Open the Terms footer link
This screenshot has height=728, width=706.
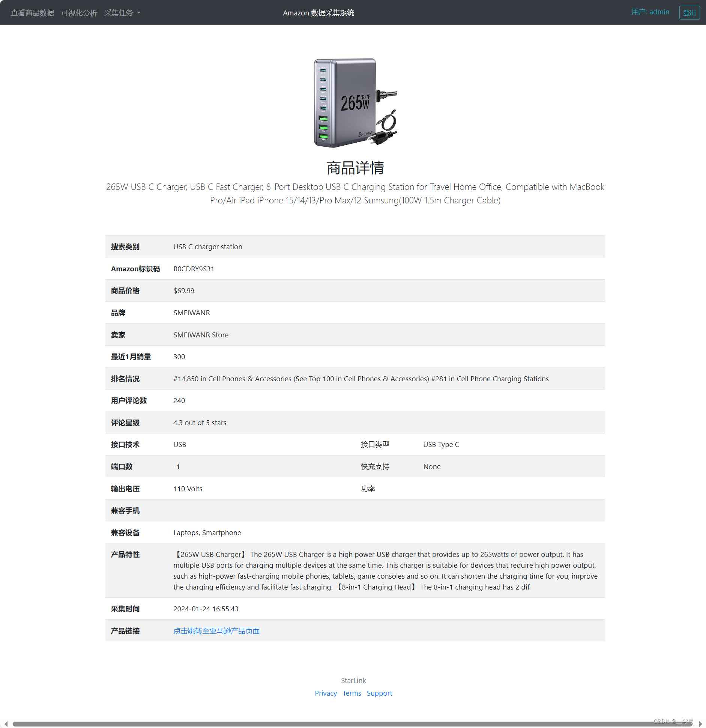click(351, 693)
